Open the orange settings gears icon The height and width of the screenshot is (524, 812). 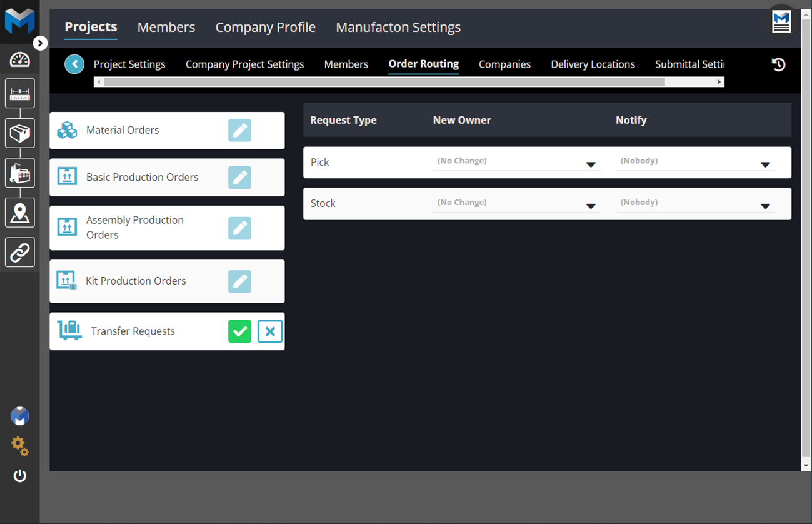tap(20, 446)
